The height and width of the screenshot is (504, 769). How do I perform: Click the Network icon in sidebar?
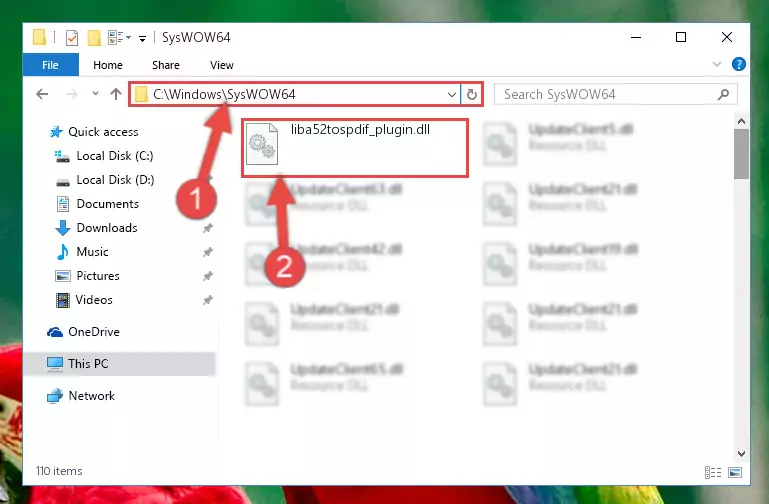pos(55,396)
